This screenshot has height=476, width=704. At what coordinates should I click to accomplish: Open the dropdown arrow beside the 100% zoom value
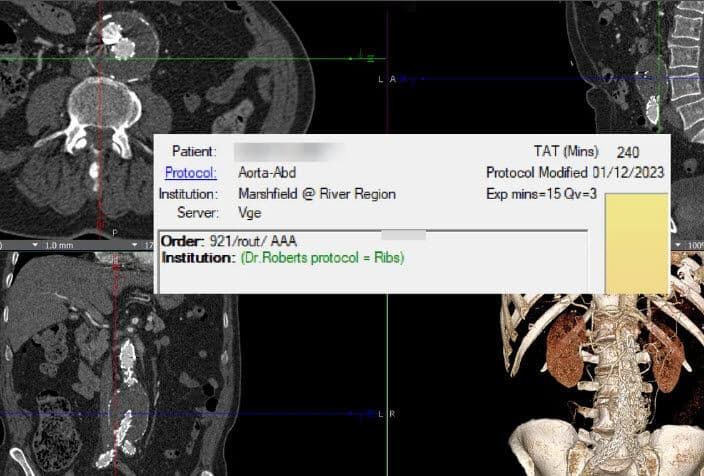tap(678, 245)
